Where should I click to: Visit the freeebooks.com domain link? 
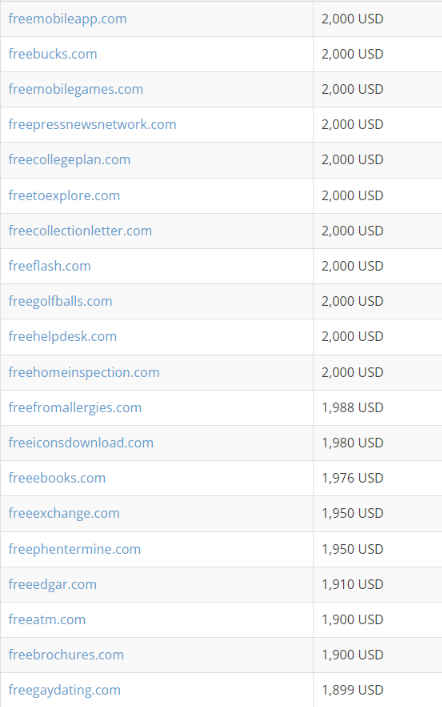tap(57, 478)
